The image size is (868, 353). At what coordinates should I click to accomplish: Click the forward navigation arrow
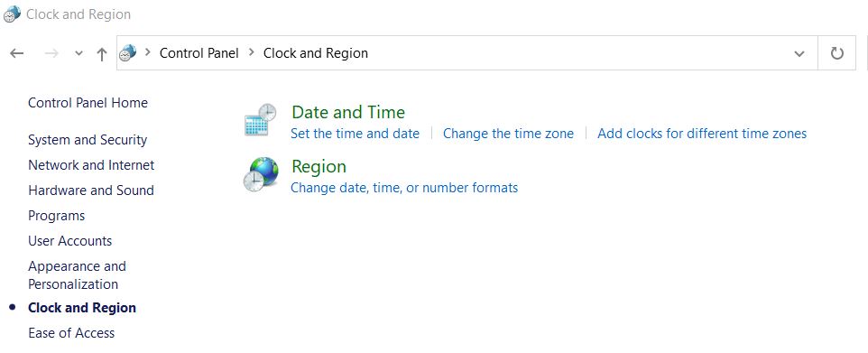click(x=51, y=53)
